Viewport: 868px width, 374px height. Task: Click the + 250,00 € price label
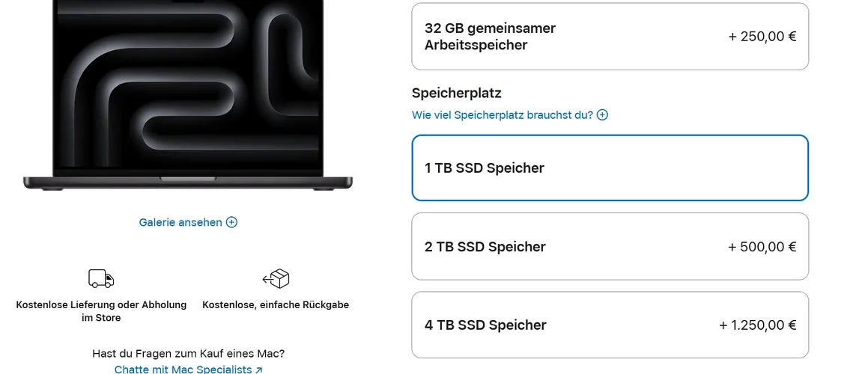coord(762,37)
